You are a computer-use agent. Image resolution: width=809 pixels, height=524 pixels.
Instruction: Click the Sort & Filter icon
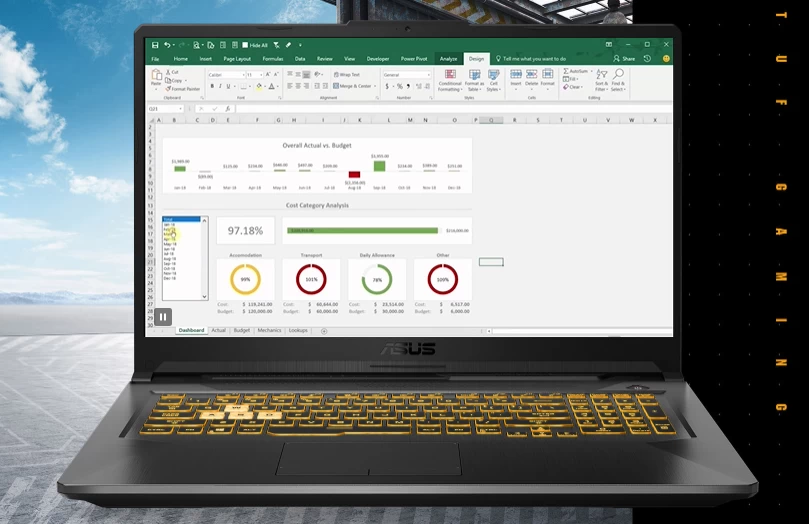pyautogui.click(x=601, y=81)
